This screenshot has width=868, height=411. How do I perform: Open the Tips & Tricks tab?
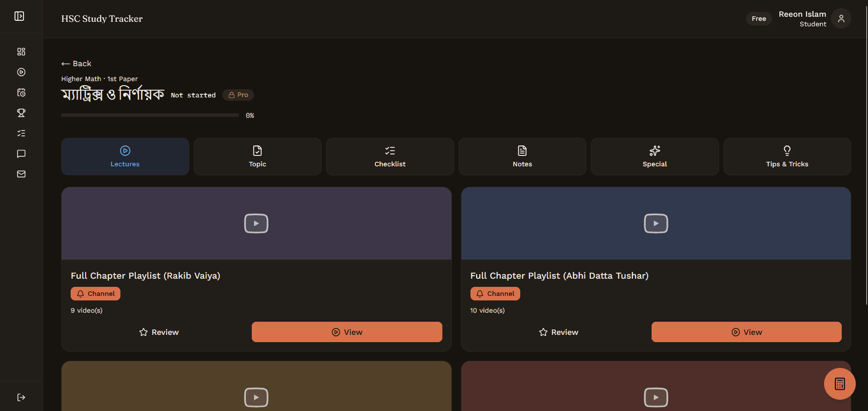(787, 156)
